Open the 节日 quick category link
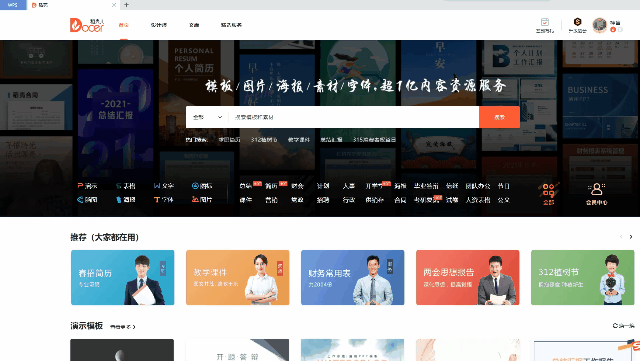Screen dimensions: 640x361 point(504,186)
